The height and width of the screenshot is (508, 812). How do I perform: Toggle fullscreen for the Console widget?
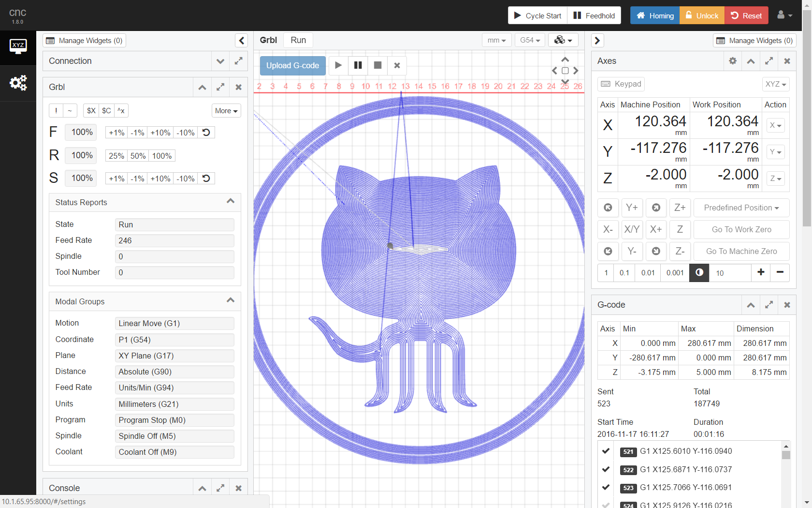coord(220,488)
